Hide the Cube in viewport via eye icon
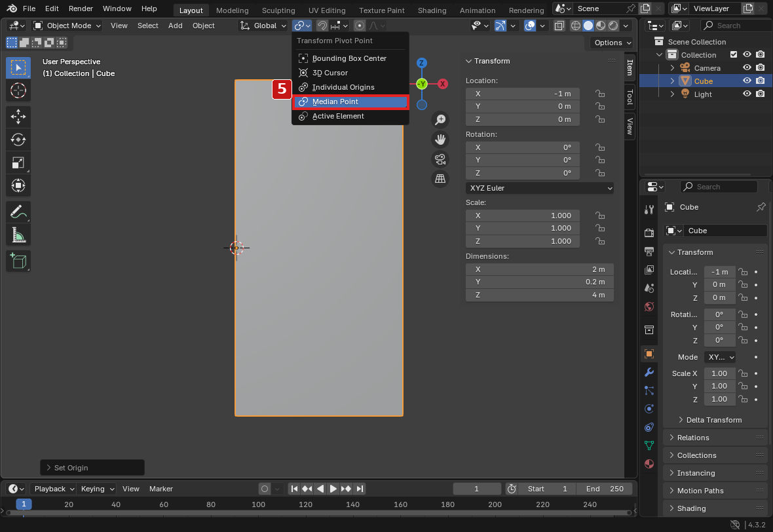Image resolution: width=773 pixels, height=532 pixels. pos(747,81)
